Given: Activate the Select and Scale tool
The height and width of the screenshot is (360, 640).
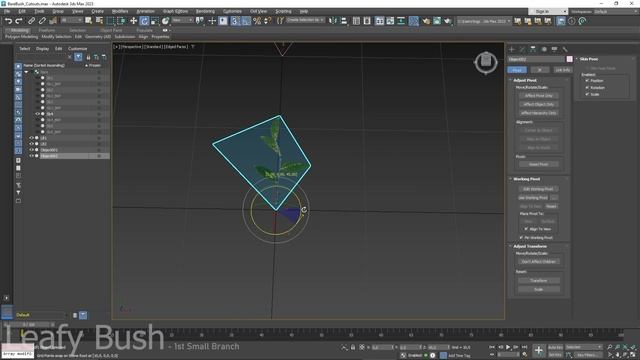Looking at the screenshot, I should (155, 21).
